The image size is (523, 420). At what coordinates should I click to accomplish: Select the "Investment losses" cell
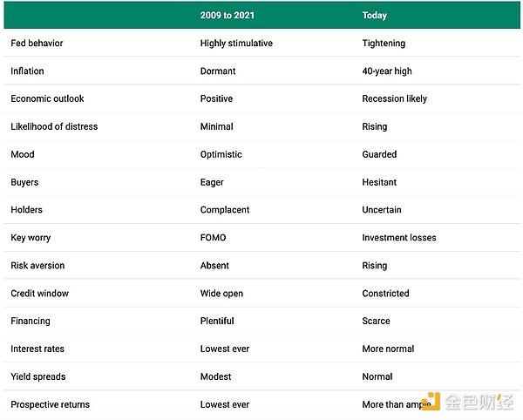pyautogui.click(x=399, y=238)
